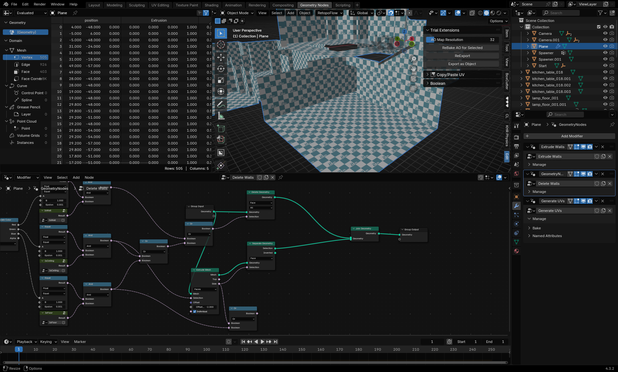Screen dimensions: 618x372
Task: Open the Render menu in top bar
Action: click(39, 4)
